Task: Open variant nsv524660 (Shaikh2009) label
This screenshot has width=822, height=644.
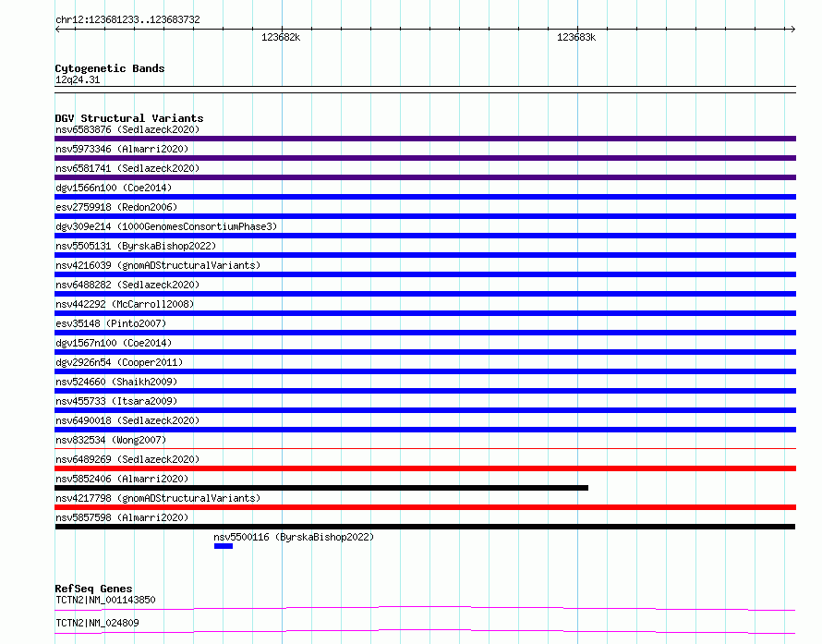Action: click(116, 382)
